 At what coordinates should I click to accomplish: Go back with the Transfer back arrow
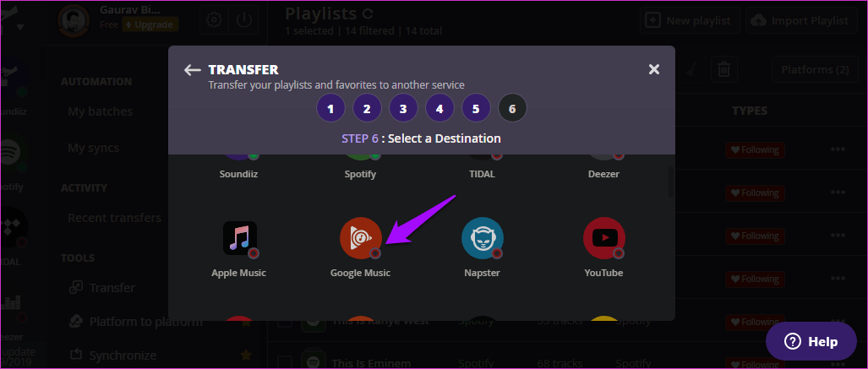[x=192, y=70]
